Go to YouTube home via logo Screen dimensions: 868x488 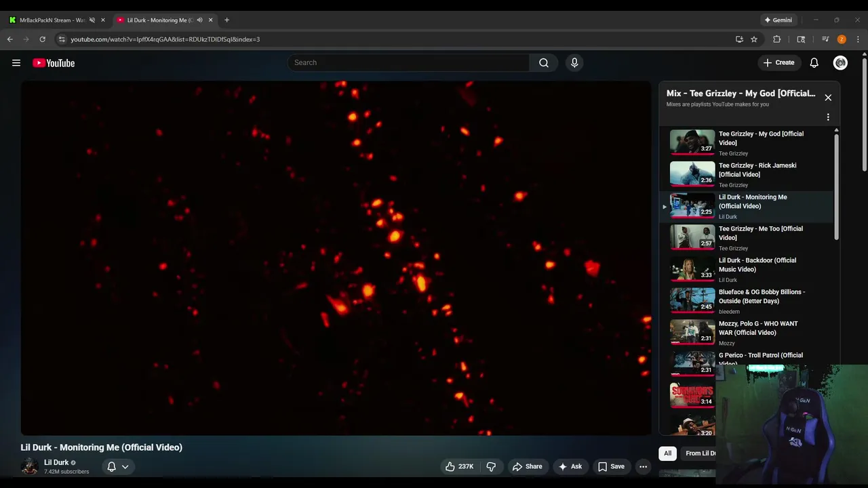point(54,63)
